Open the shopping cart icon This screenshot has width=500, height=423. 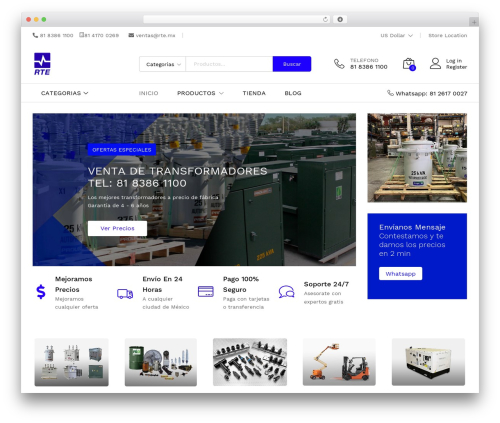point(409,64)
